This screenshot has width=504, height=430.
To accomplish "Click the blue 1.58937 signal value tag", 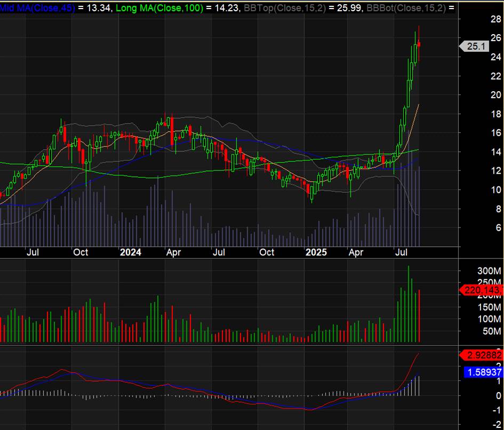I will [x=484, y=372].
